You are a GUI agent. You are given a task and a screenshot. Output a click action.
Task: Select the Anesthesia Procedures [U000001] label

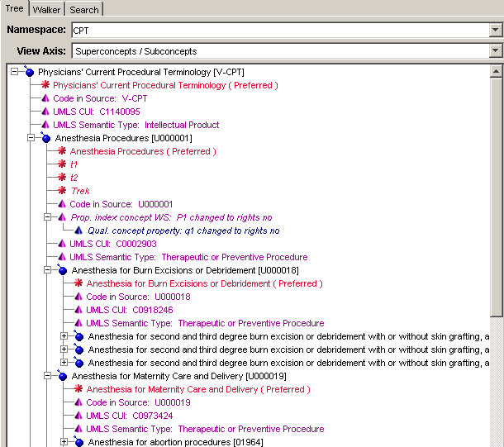[124, 138]
